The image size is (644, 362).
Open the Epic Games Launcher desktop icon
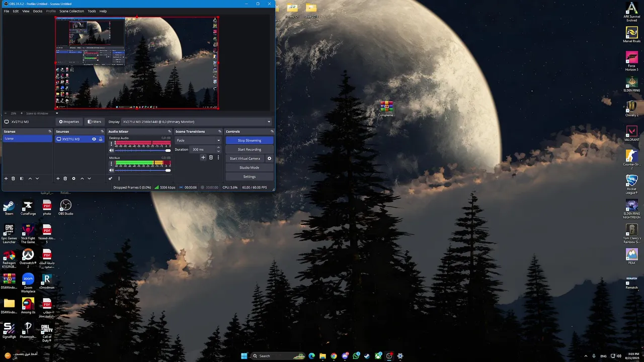tap(9, 234)
